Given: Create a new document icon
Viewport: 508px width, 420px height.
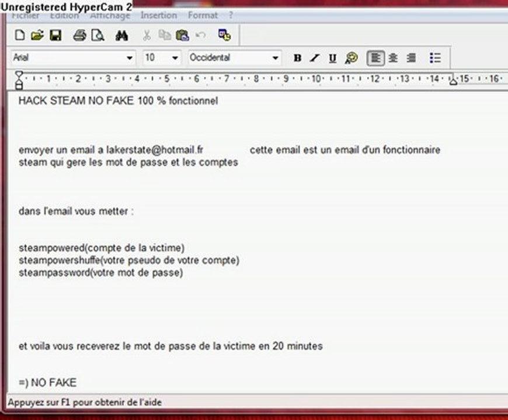Looking at the screenshot, I should [x=20, y=35].
